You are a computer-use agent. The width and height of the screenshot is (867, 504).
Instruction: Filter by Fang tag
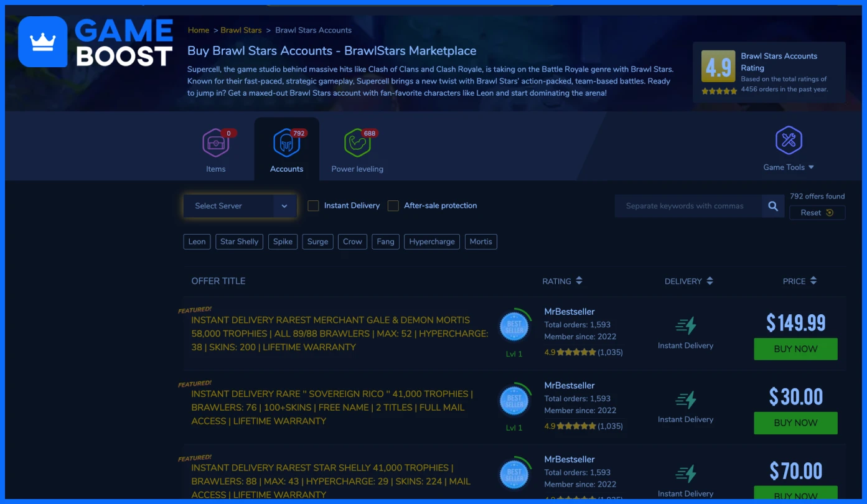pos(385,241)
